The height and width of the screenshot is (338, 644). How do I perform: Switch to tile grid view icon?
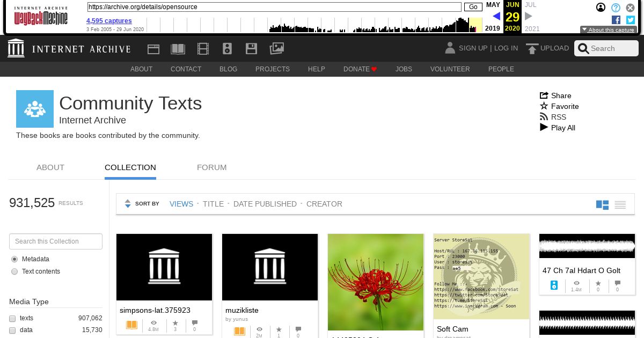pos(602,205)
